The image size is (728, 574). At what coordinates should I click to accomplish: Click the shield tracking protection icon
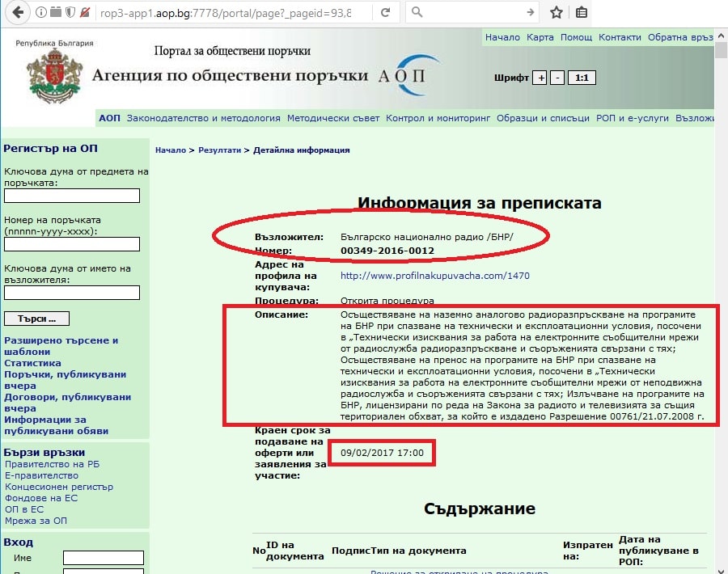[x=70, y=12]
